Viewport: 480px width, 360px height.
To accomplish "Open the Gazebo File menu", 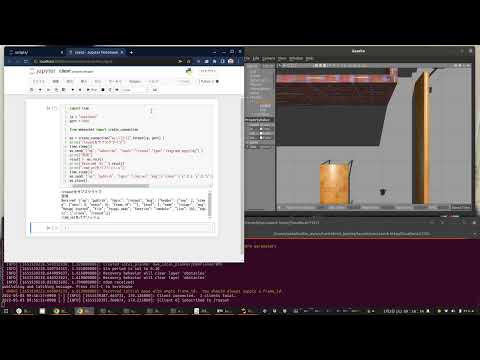I will coord(247,58).
